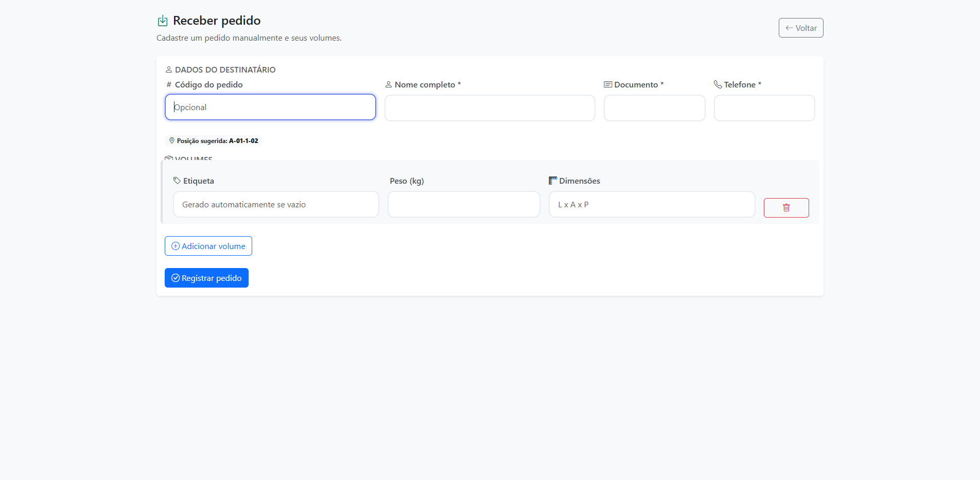
Task: Click the tag icon beside Etiqueta label
Action: pyautogui.click(x=177, y=181)
